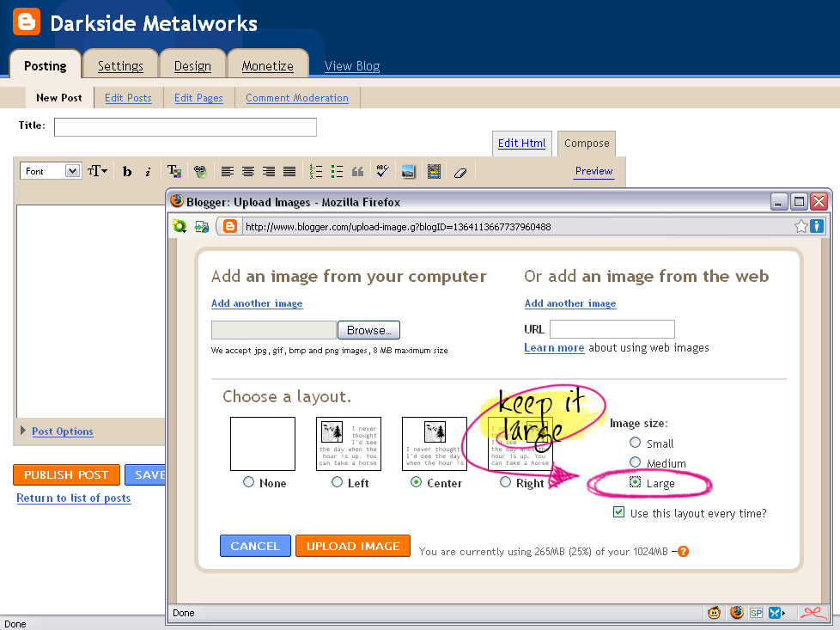Click the insert link icon
Viewport: 840px width, 630px height.
[x=200, y=172]
